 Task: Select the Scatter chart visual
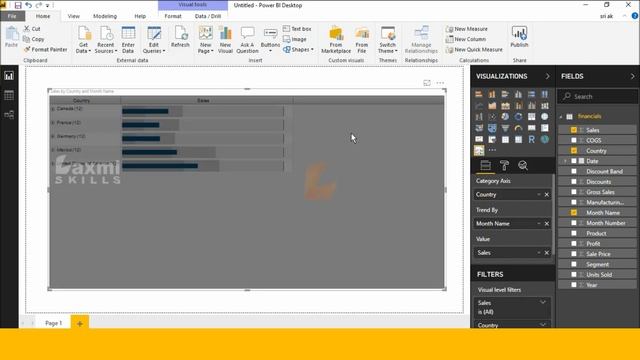[492, 117]
